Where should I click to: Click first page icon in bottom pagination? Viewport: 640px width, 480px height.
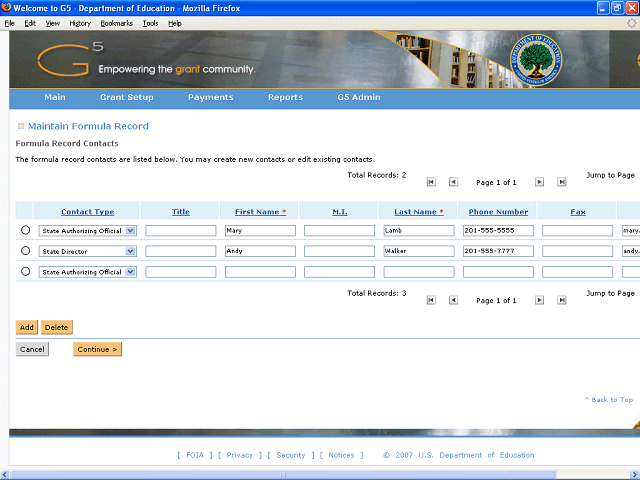(x=431, y=300)
